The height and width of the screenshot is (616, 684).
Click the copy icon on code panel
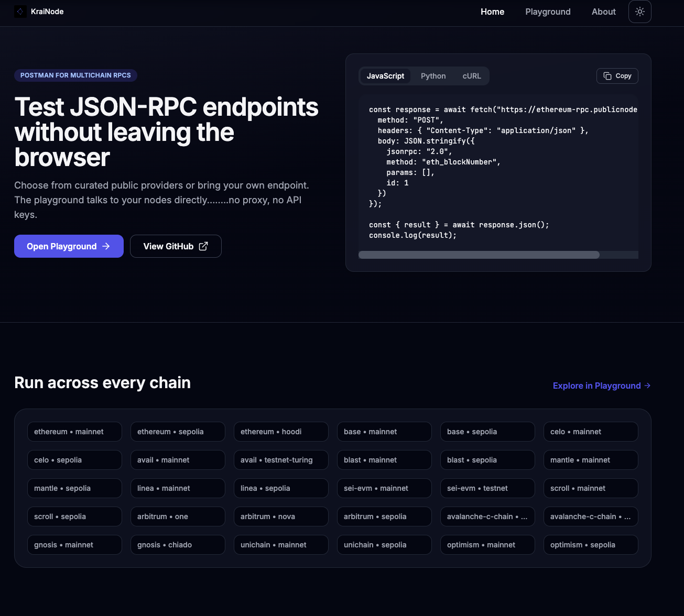pyautogui.click(x=606, y=75)
